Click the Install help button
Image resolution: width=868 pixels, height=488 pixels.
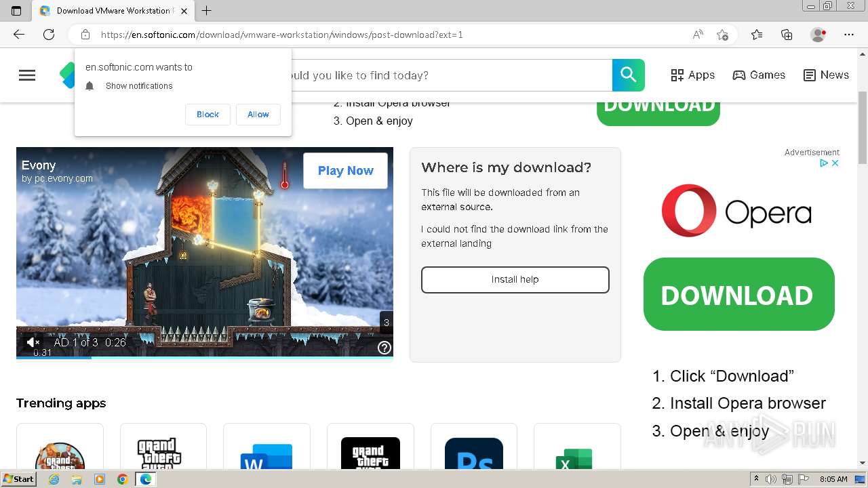point(515,279)
